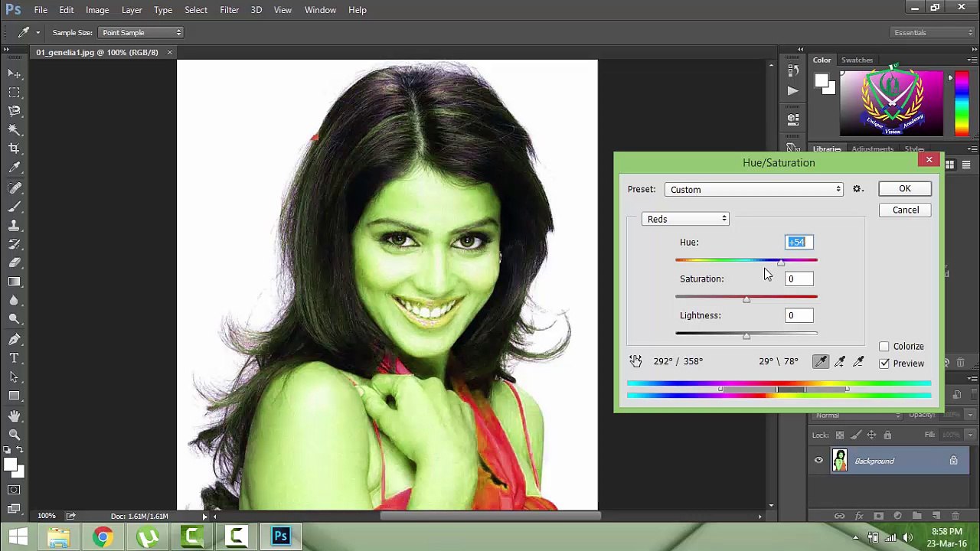Open the History panel icon

793,70
